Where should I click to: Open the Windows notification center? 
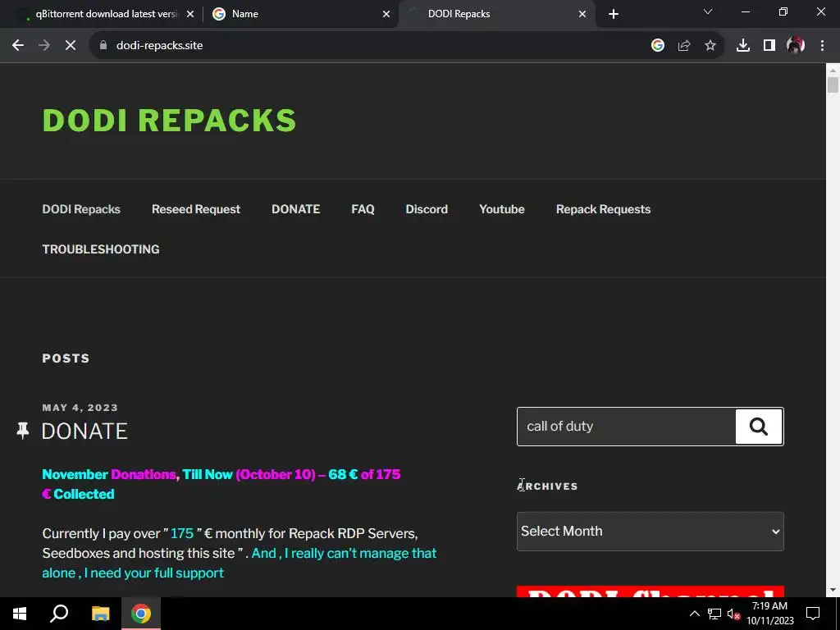(813, 614)
